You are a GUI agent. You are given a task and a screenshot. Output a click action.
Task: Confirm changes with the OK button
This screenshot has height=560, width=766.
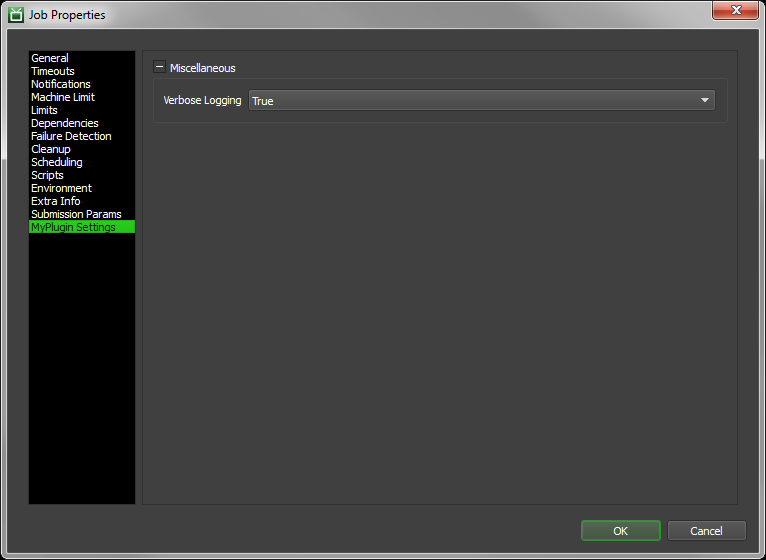(x=620, y=531)
